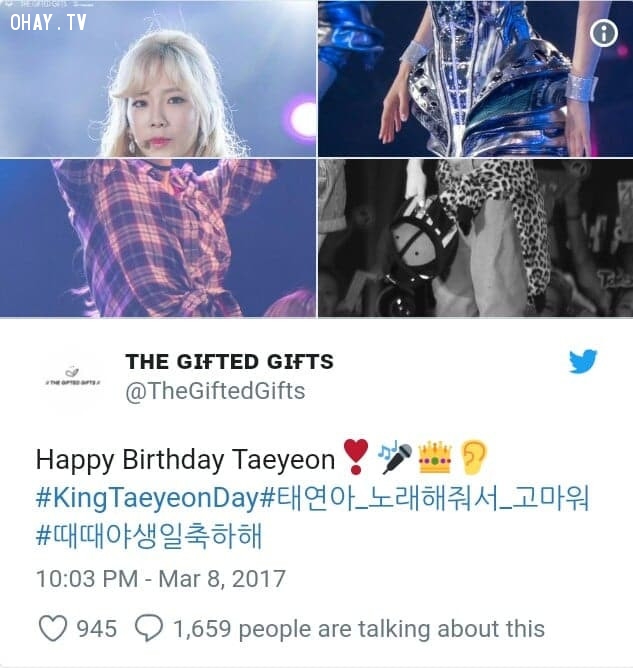This screenshot has width=633, height=668.
Task: Open the 10:03 PM - Mar 8, 2017 timestamp
Action: 161,579
